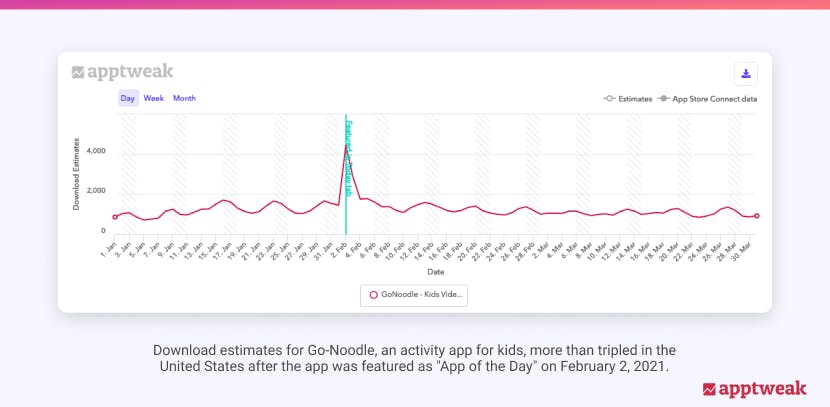The image size is (830, 407).
Task: Click the 2,000 y-axis label
Action: click(x=96, y=191)
